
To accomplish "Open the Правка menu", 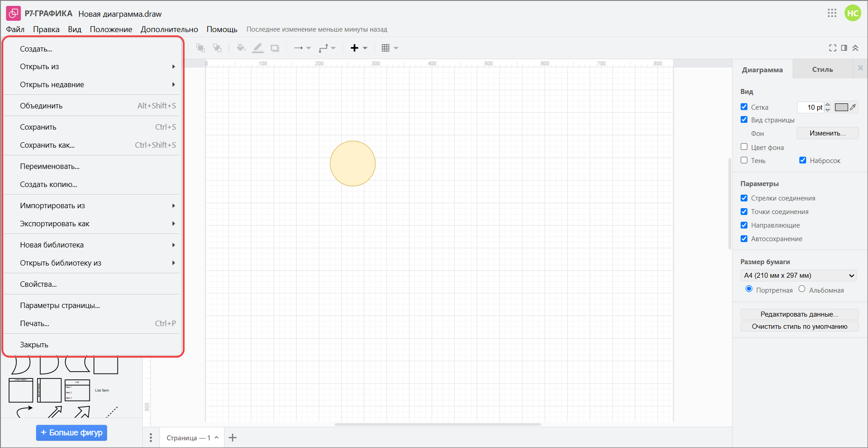I will [46, 29].
